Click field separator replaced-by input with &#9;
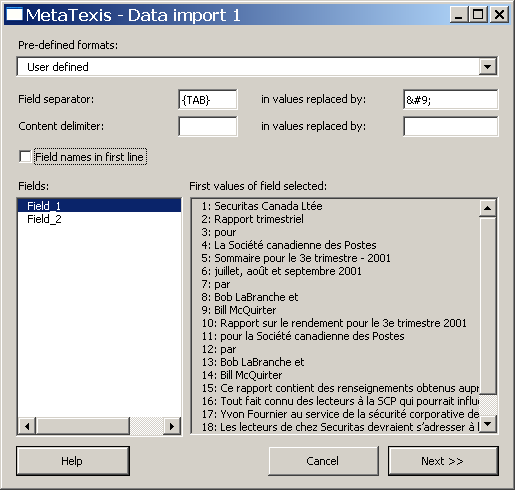 (x=450, y=99)
